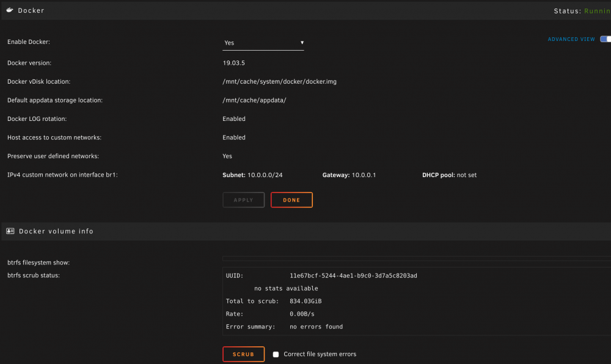Screen dimensions: 611x364
Task: Click the 'btrfs filesystem show:' label
Action: click(x=38, y=263)
